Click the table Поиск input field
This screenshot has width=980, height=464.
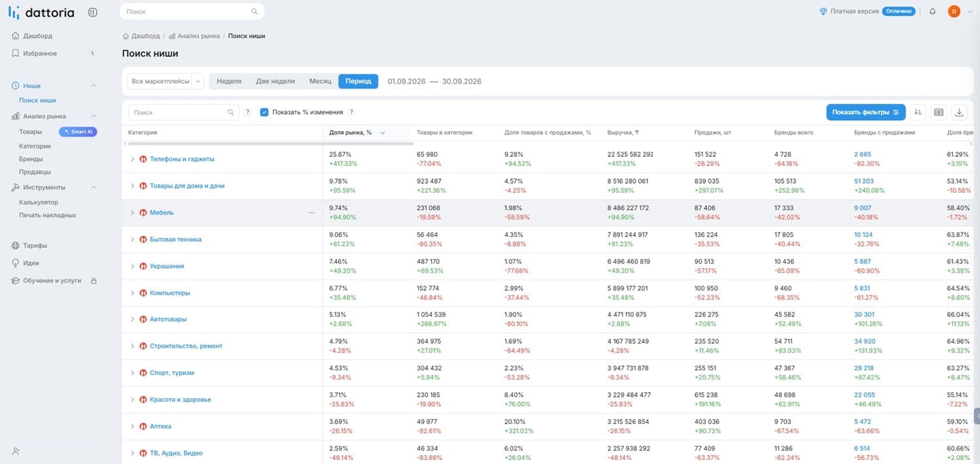pyautogui.click(x=184, y=112)
